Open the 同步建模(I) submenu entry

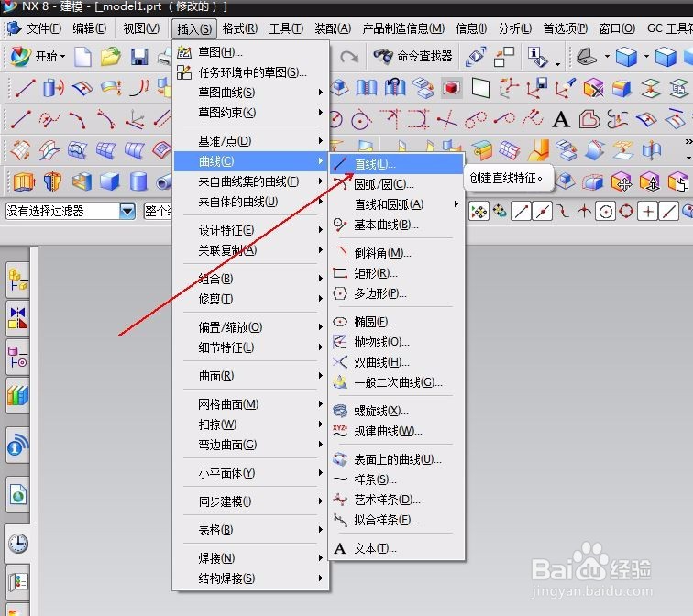pyautogui.click(x=251, y=501)
